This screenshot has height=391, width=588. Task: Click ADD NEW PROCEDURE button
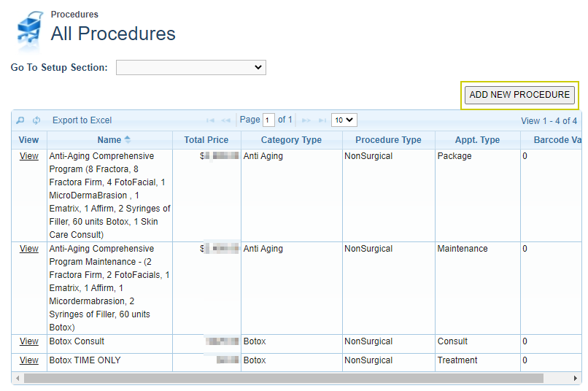519,95
